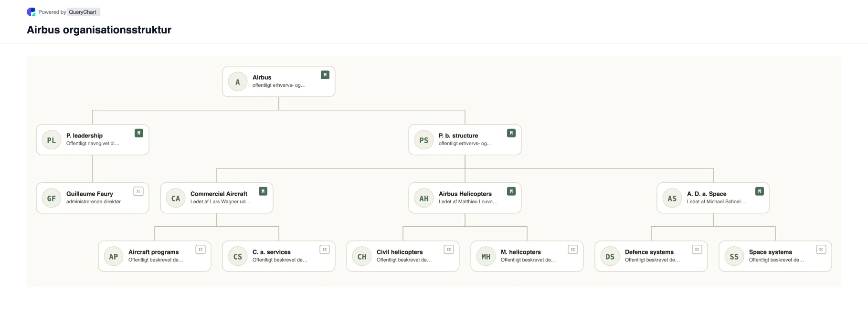Viewport: 868px width, 314px height.
Task: Click the AS avatar circle
Action: click(672, 199)
